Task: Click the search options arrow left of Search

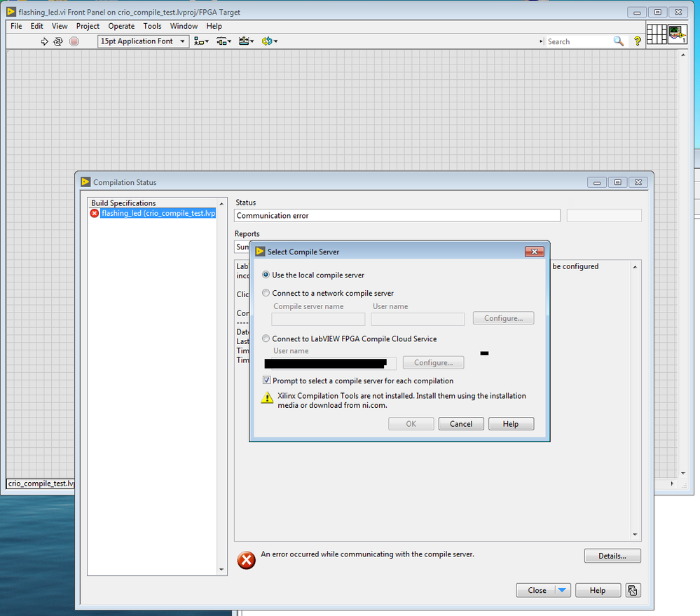Action: [x=541, y=41]
